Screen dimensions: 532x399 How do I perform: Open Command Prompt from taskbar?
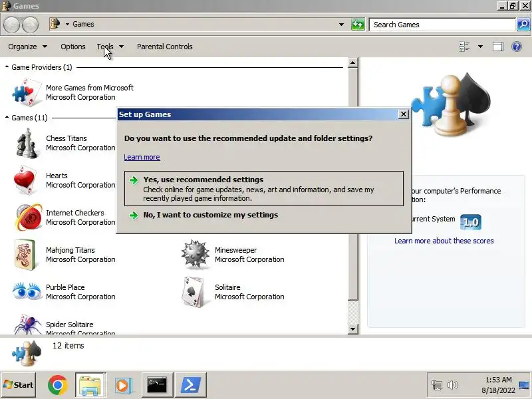(x=157, y=385)
